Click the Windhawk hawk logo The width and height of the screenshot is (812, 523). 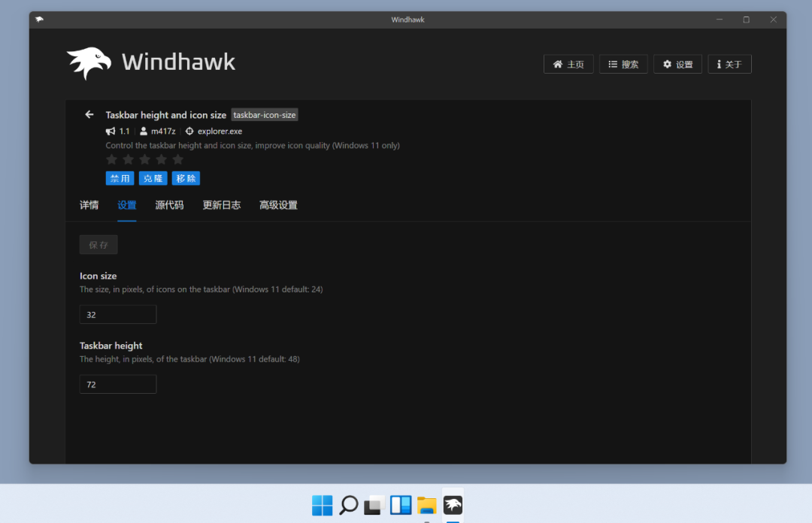(x=89, y=63)
